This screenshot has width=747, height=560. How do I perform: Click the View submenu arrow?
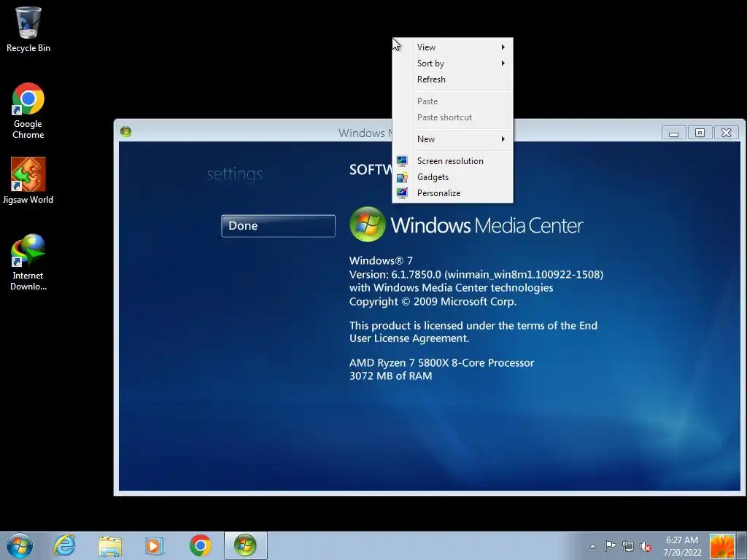click(x=503, y=47)
